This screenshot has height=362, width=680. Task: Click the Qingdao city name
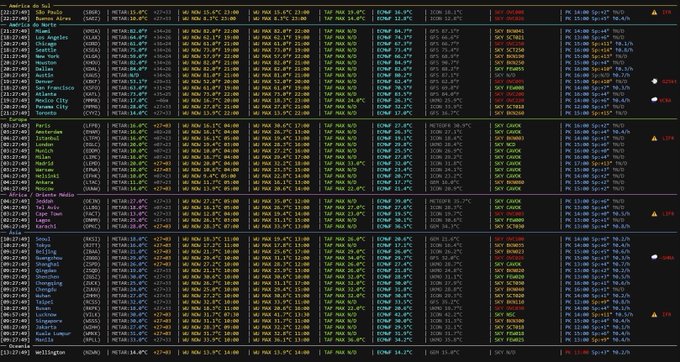pos(46,271)
